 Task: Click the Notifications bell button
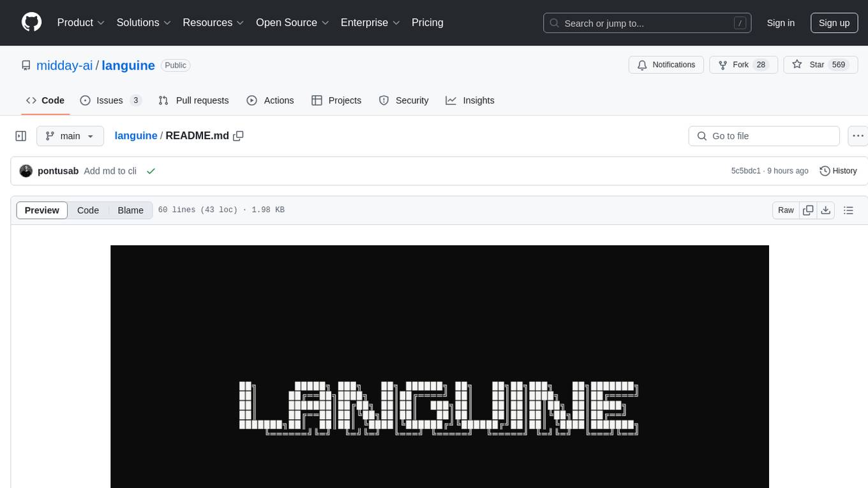tap(666, 65)
